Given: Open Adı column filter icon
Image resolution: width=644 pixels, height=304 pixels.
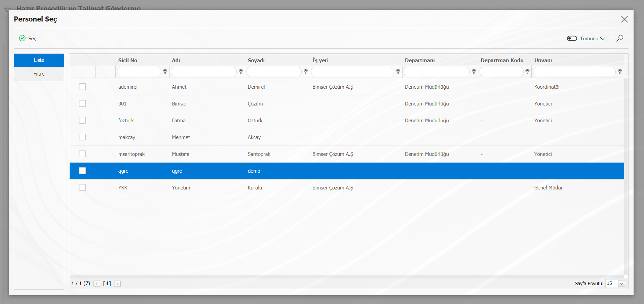Looking at the screenshot, I should coord(241,72).
